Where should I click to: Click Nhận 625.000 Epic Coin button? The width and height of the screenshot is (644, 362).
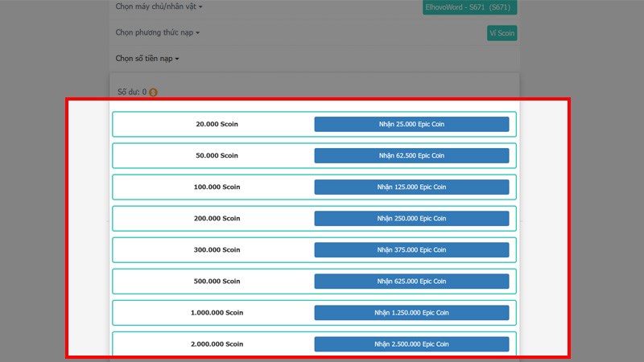click(411, 281)
